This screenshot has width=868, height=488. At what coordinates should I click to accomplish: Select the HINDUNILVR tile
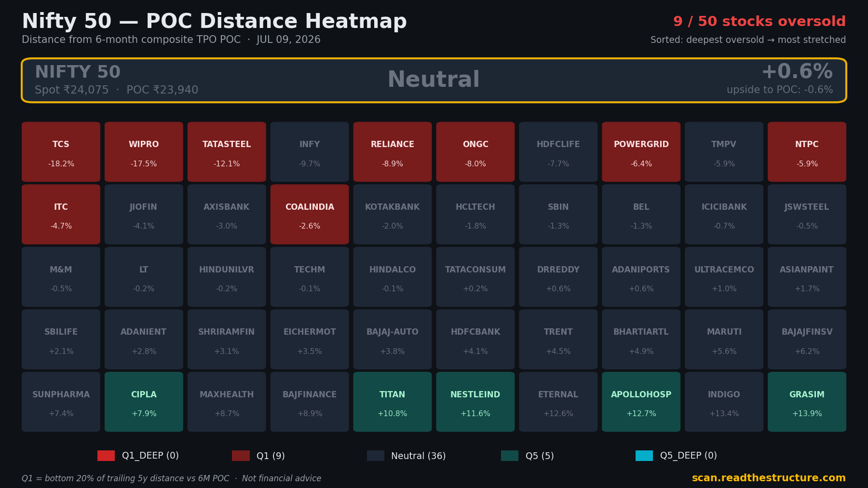pyautogui.click(x=227, y=277)
